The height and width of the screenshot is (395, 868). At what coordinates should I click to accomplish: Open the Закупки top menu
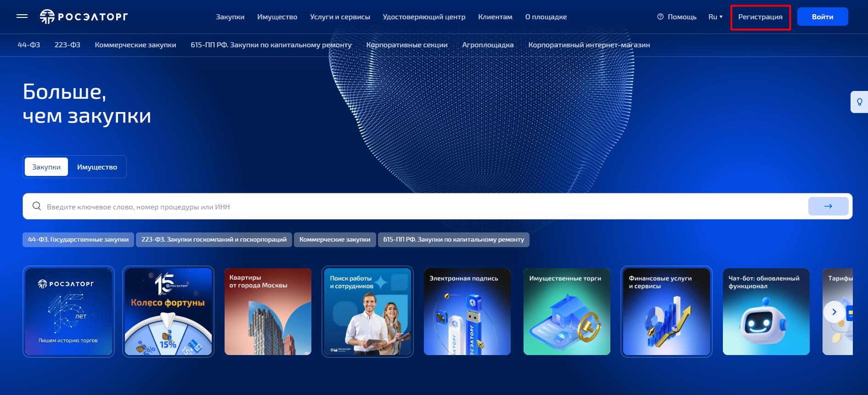[x=230, y=17]
